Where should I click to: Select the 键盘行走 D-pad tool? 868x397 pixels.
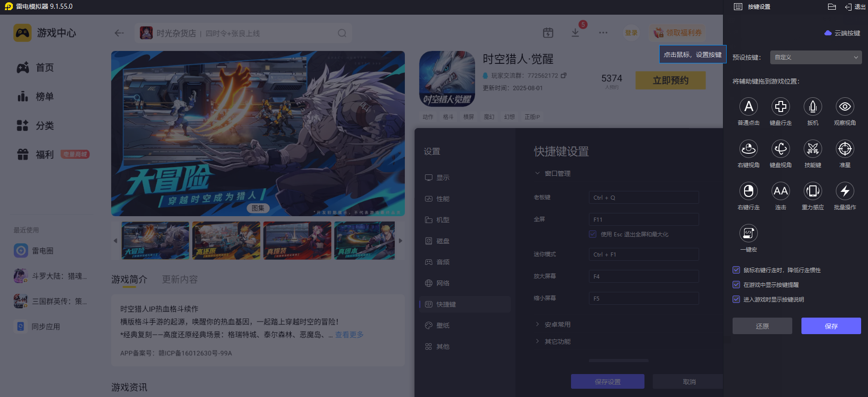(x=781, y=106)
